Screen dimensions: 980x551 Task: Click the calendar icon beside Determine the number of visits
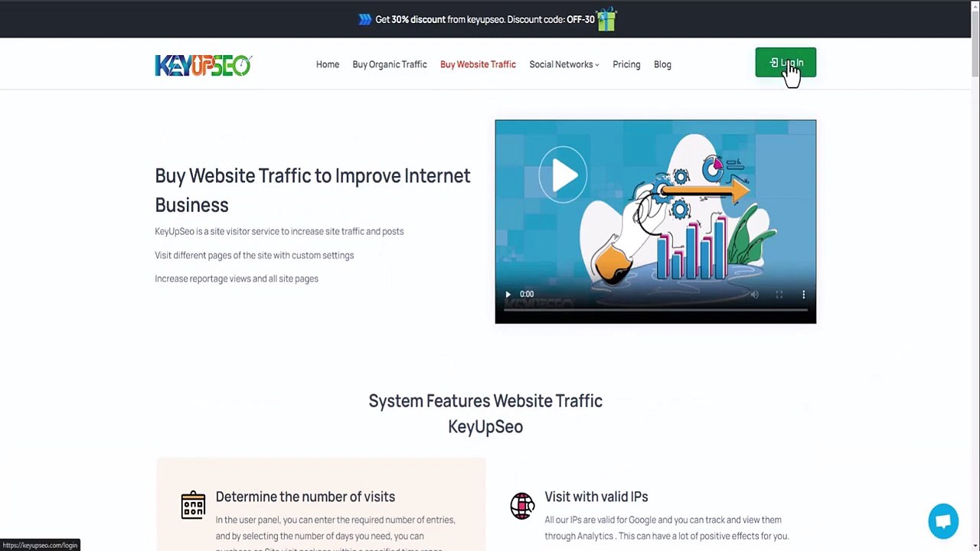[x=193, y=505]
